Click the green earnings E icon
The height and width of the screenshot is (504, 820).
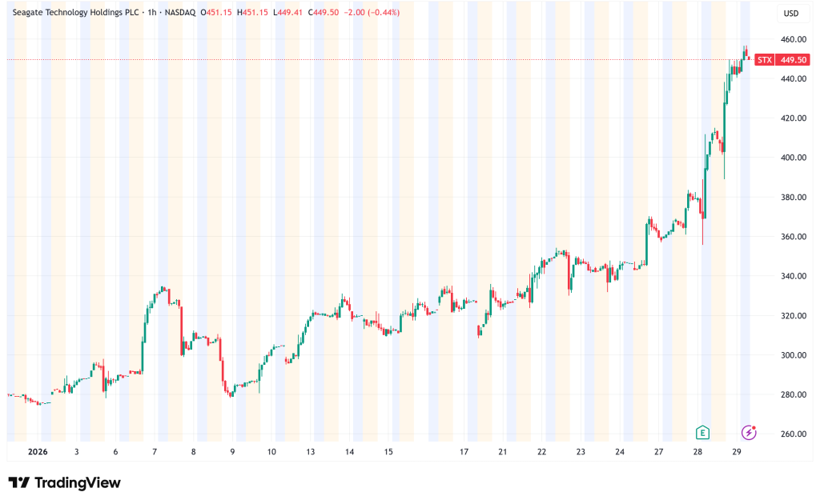coord(702,433)
